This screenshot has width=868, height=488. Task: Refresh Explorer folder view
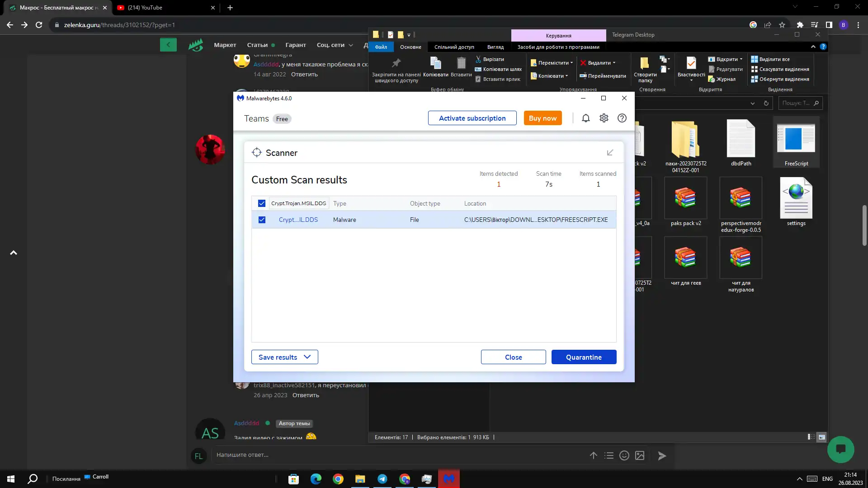(766, 103)
